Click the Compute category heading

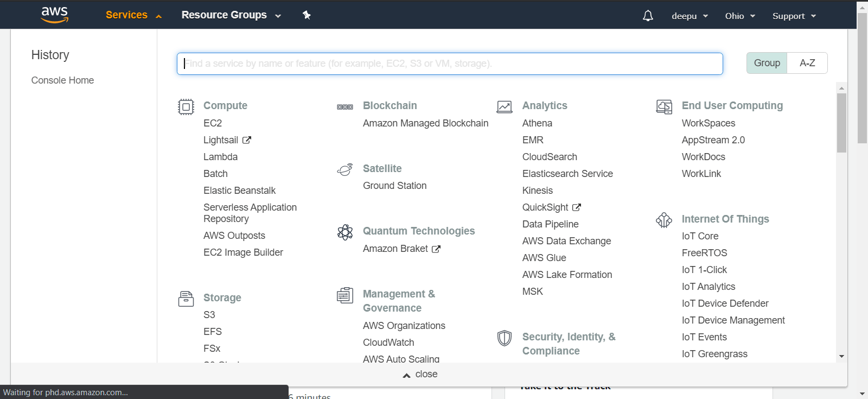[x=225, y=105]
